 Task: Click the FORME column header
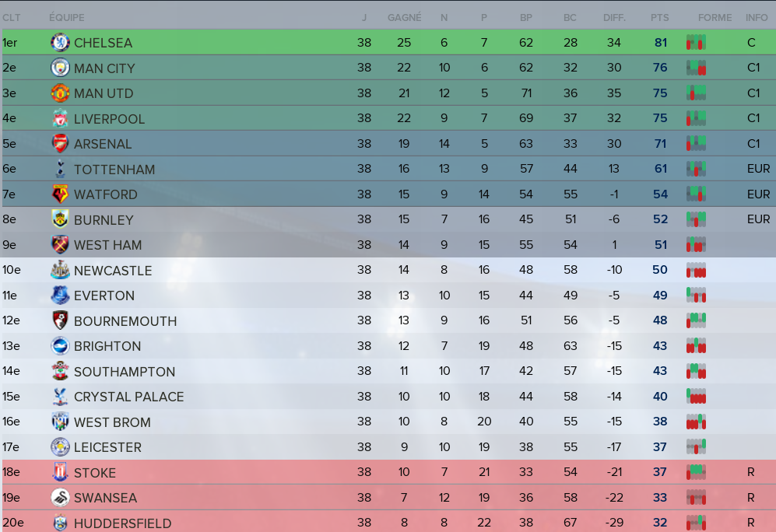715,18
